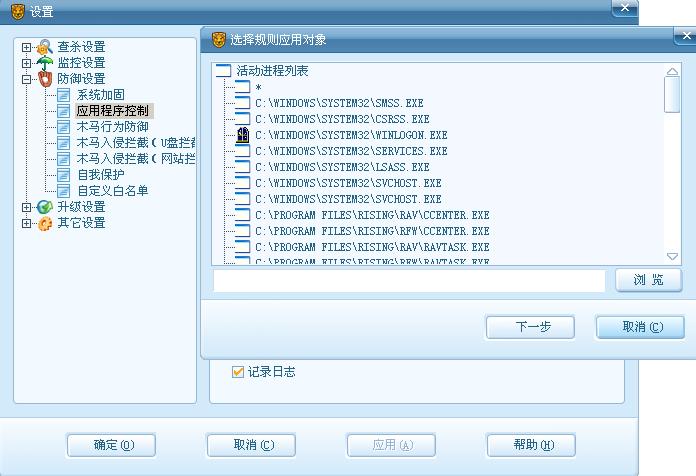
Task: Open 自定义白名单 settings page
Action: pyautogui.click(x=113, y=190)
